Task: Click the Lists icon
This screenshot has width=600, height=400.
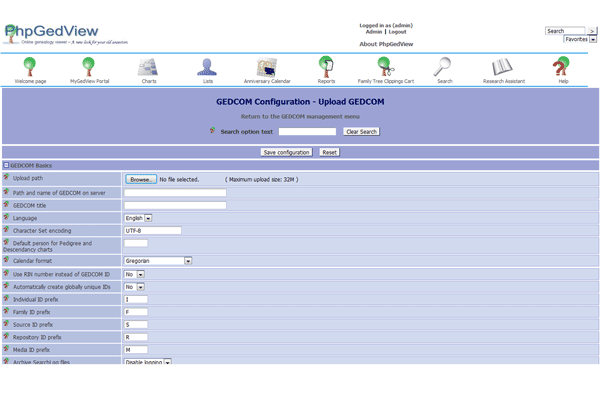Action: click(x=208, y=67)
